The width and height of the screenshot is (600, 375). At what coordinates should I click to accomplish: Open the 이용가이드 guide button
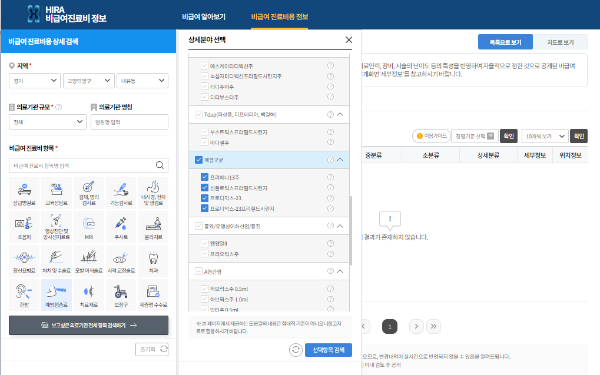431,136
